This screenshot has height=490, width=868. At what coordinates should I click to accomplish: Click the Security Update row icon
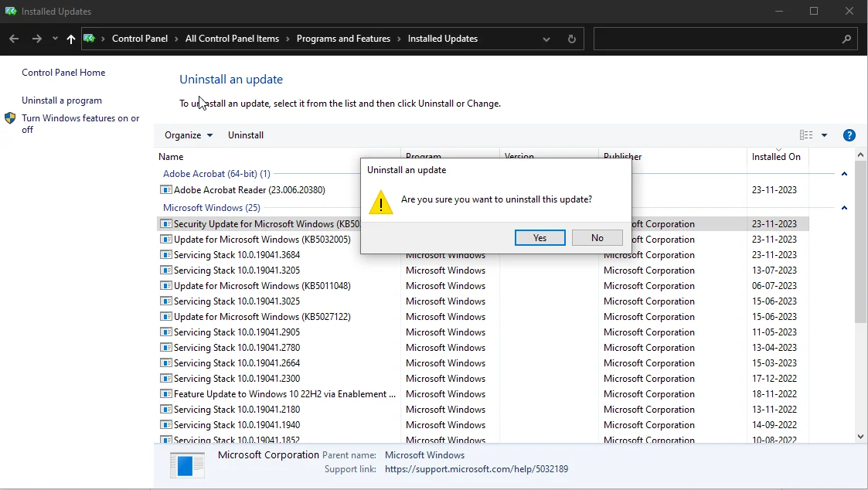(165, 223)
